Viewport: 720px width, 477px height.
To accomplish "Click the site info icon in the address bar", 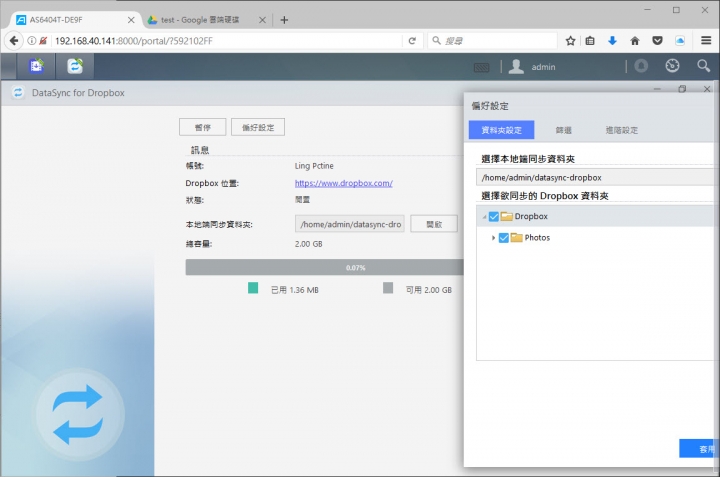I will pos(32,41).
